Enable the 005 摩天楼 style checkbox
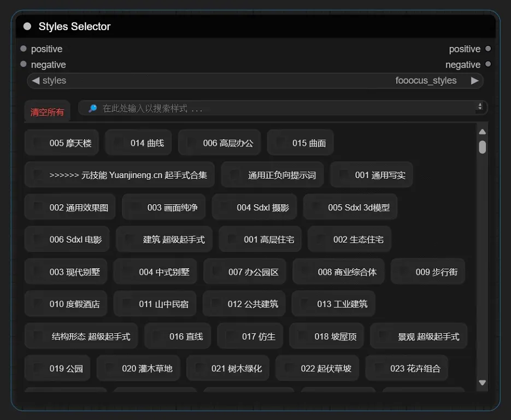This screenshot has width=511, height=420. point(38,143)
